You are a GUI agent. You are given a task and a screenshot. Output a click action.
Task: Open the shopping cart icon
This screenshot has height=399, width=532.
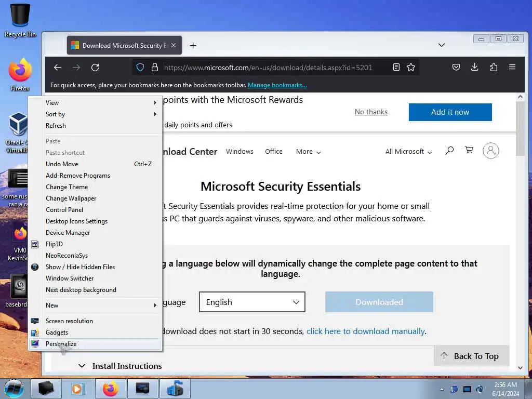coord(469,150)
